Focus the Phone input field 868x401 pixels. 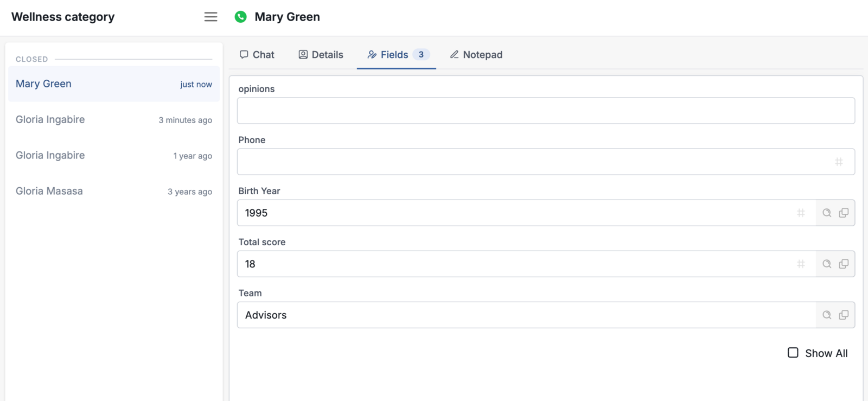(546, 162)
